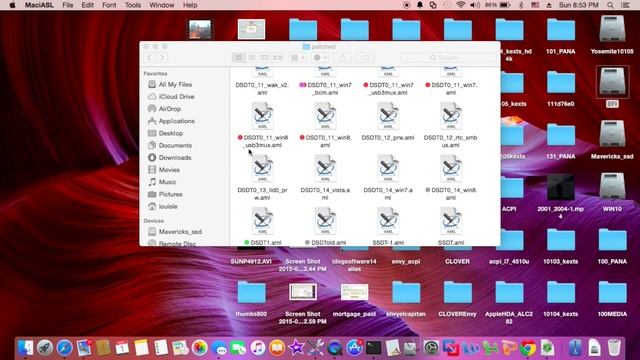Select the DSDT0_11_win8.aml file icon
Viewport: 640px width, 360px height.
pos(325,116)
